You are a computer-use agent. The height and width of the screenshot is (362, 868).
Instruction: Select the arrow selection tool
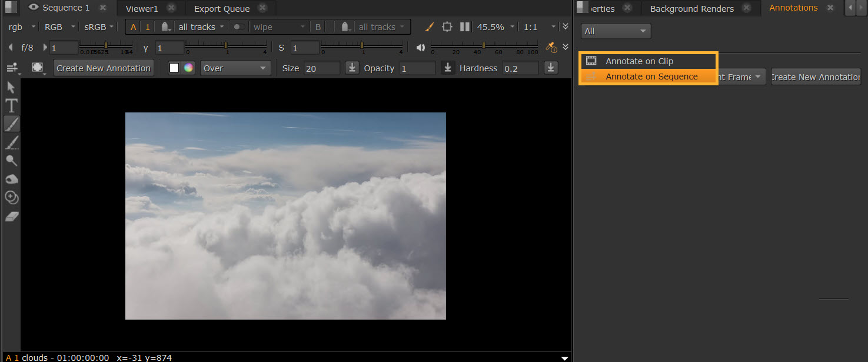[x=11, y=88]
